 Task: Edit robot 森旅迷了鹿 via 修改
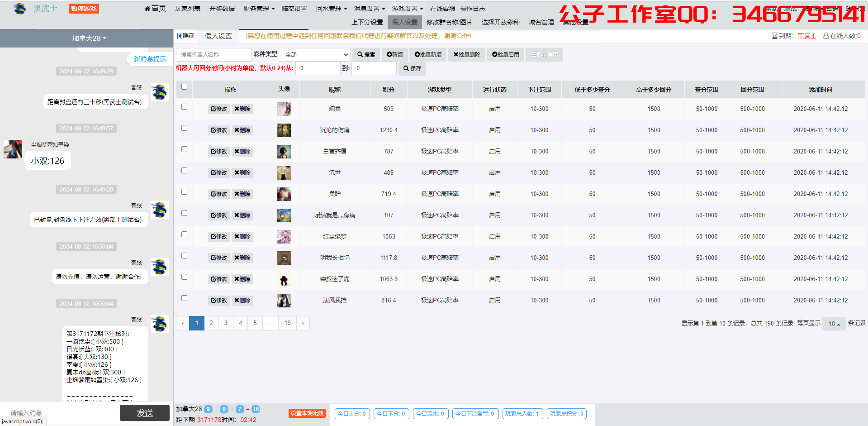(x=219, y=279)
